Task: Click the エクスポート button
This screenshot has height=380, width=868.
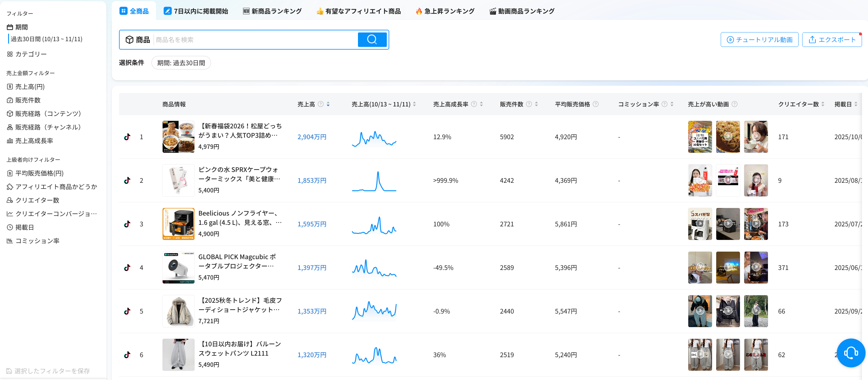Action: [x=832, y=40]
